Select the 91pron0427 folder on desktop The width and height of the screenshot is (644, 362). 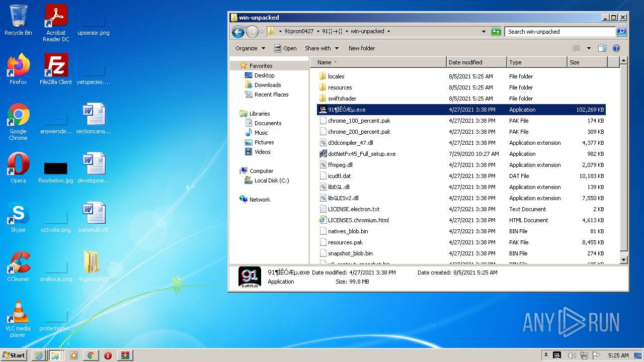coord(94,266)
